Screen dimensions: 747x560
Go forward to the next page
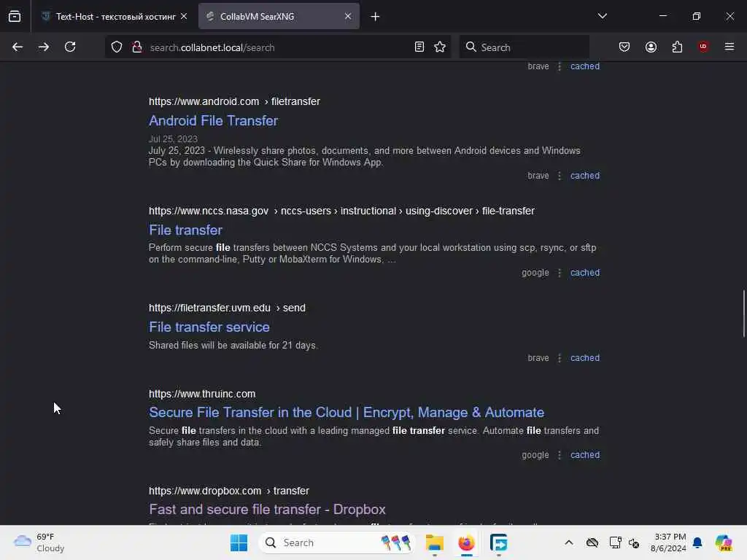click(x=43, y=47)
